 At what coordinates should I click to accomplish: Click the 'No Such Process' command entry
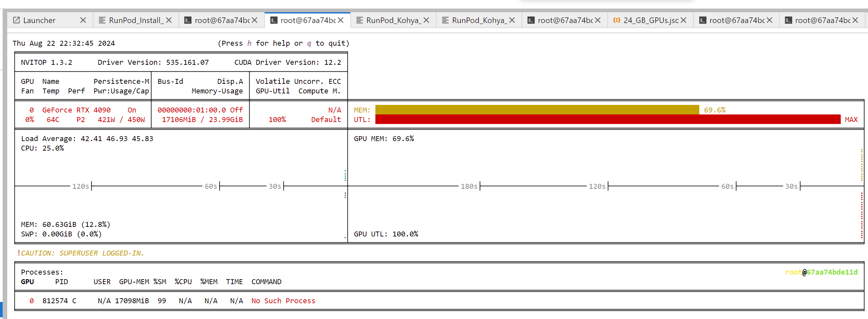283,301
